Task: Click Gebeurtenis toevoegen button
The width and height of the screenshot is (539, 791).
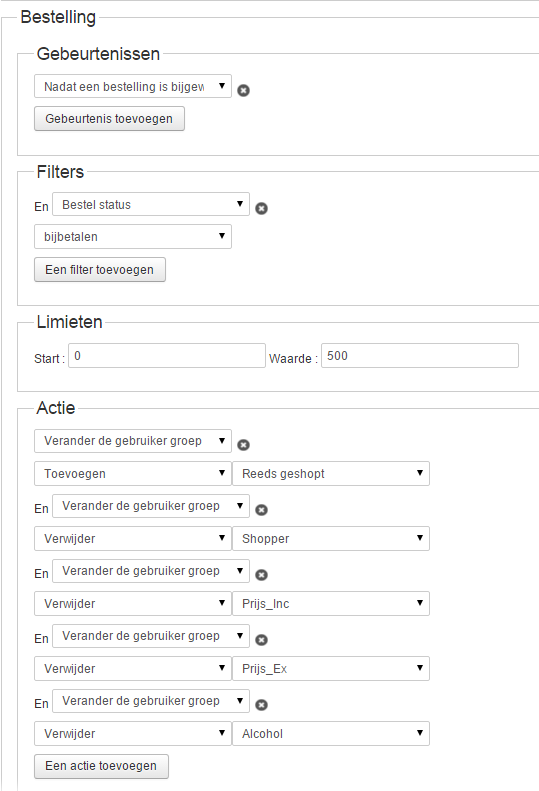Action: click(109, 119)
